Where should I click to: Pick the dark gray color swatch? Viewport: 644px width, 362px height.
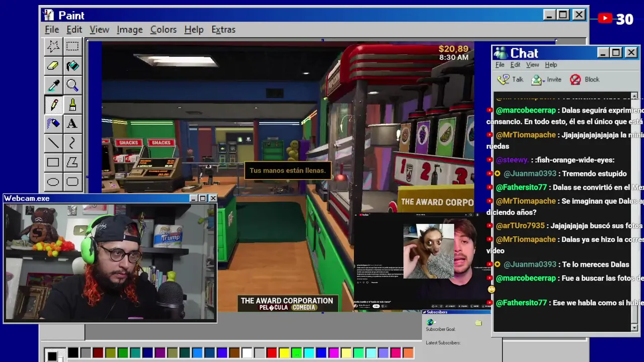[x=86, y=353]
